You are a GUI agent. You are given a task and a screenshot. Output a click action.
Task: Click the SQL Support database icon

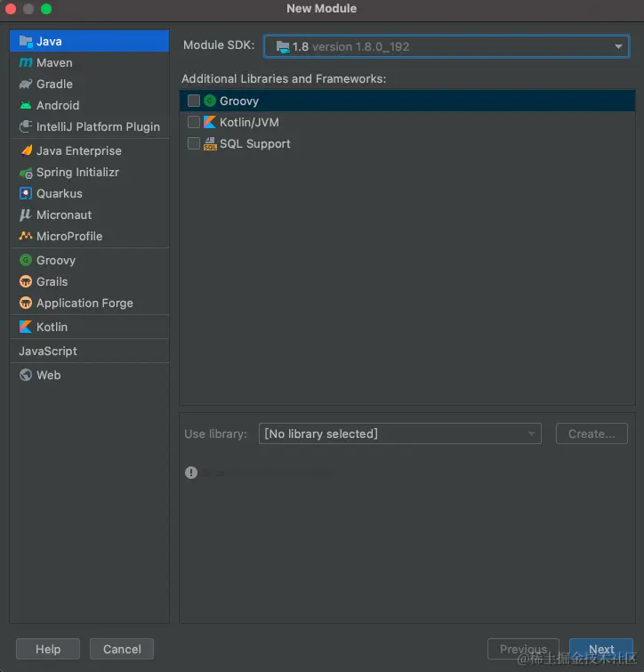coord(210,143)
